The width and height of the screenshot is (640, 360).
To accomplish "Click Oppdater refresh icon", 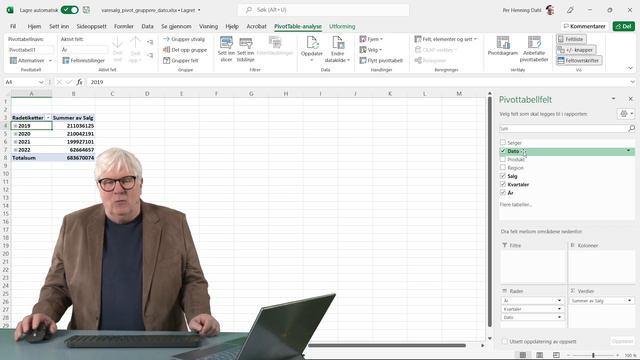I will click(312, 42).
